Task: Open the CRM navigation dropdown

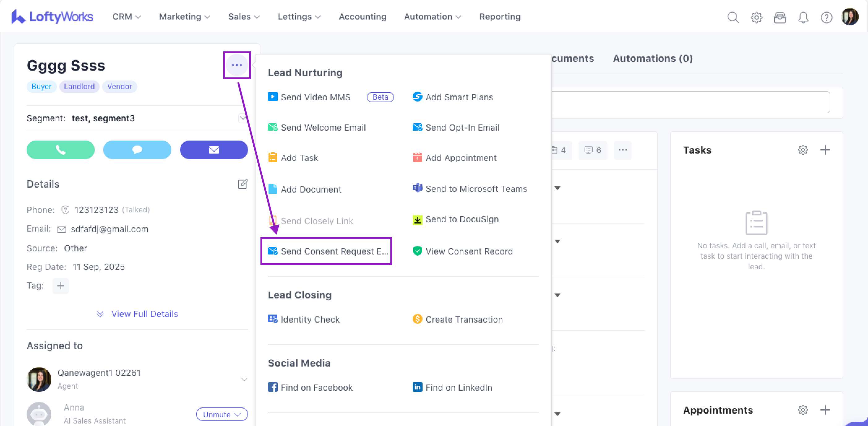Action: tap(126, 16)
